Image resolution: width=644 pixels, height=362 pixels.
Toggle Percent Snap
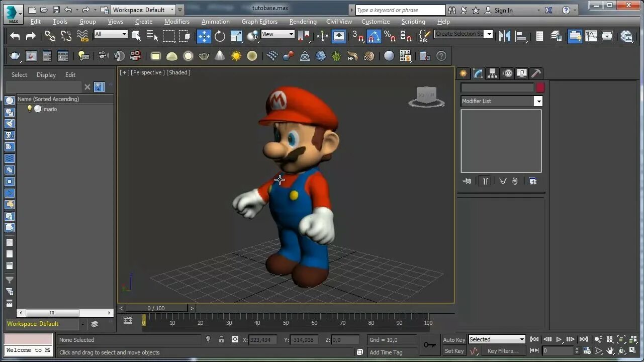click(390, 36)
